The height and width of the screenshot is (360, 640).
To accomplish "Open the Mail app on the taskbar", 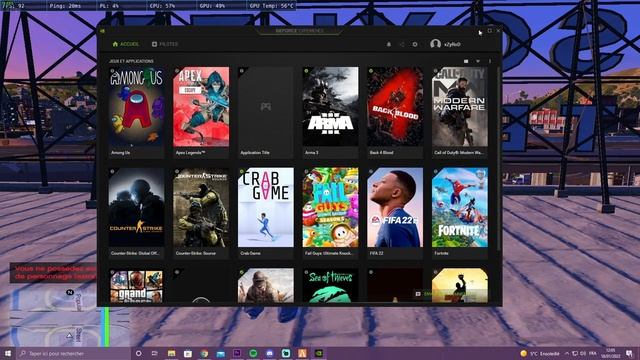I will 220,353.
